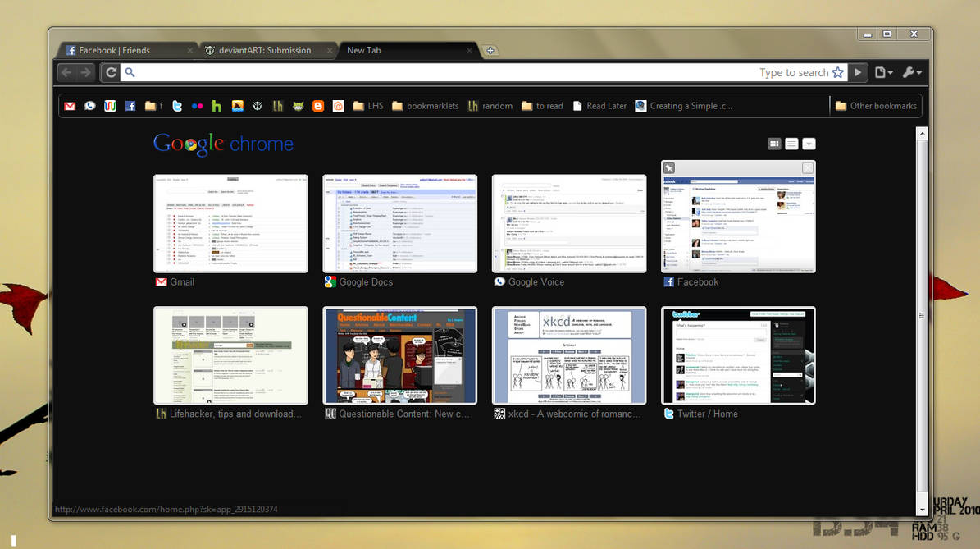Close the deviantART: Submission tab
This screenshot has width=980, height=549.
coord(330,51)
